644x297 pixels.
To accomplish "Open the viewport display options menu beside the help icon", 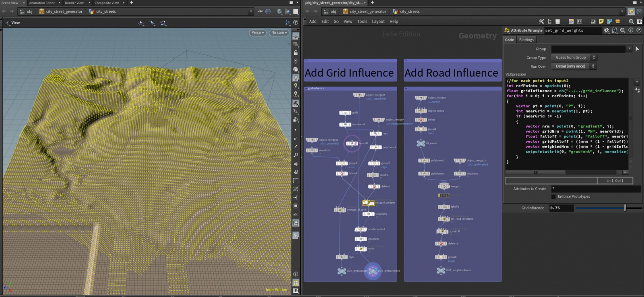I will [x=287, y=23].
